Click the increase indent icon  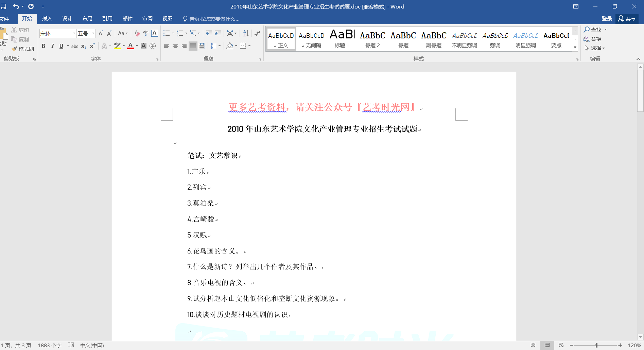point(218,33)
